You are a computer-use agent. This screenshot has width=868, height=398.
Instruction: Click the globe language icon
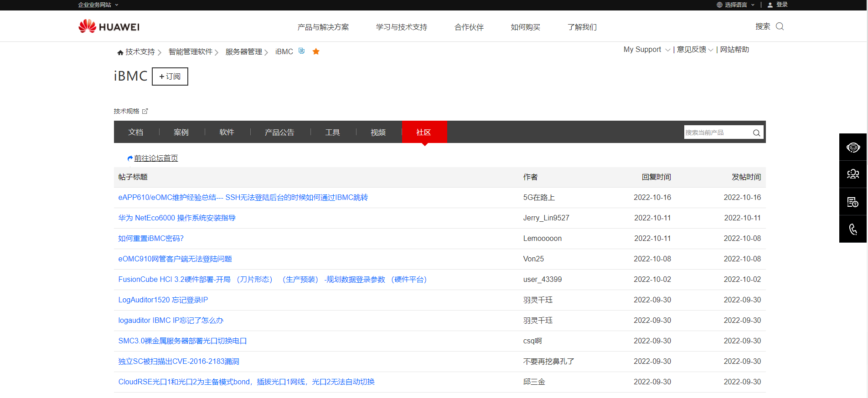coord(719,5)
